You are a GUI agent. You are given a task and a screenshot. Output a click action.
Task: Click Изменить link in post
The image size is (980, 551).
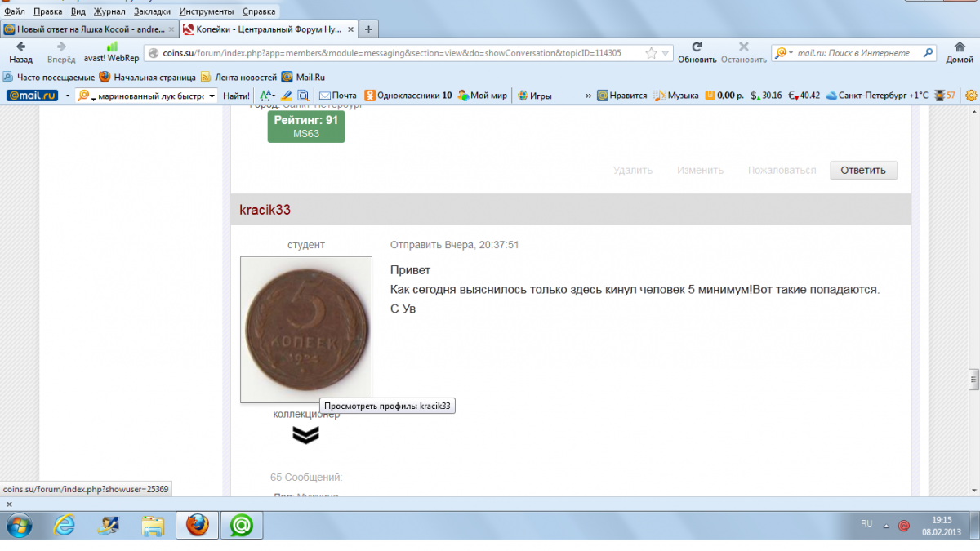click(700, 170)
